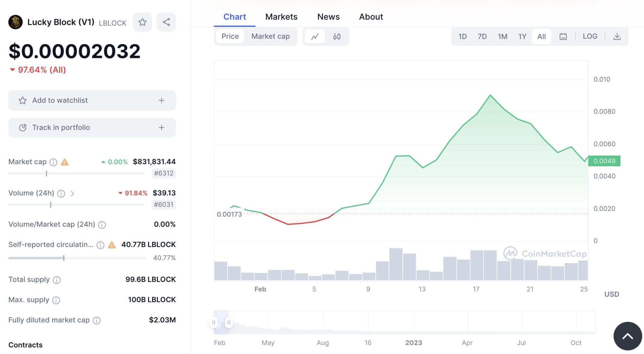Click the star favorite icon beside LBLOCK
644x354 pixels.
click(x=142, y=22)
